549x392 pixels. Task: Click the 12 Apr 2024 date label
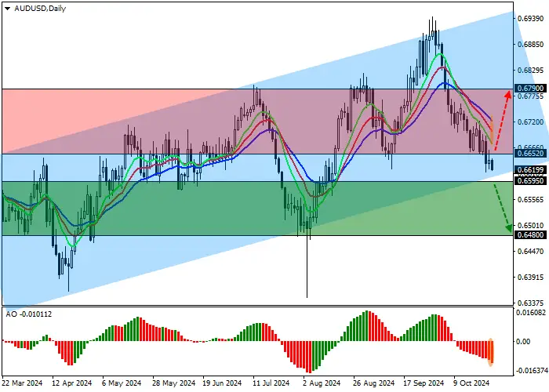72,383
